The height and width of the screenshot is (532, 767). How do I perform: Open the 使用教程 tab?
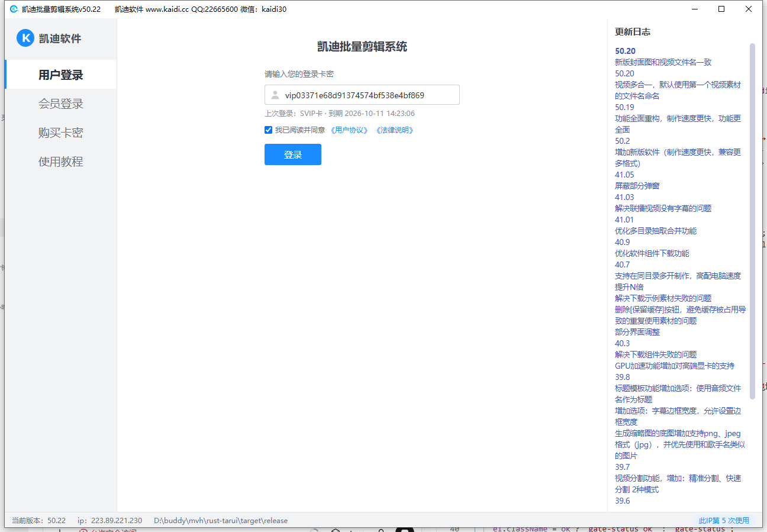pos(61,162)
